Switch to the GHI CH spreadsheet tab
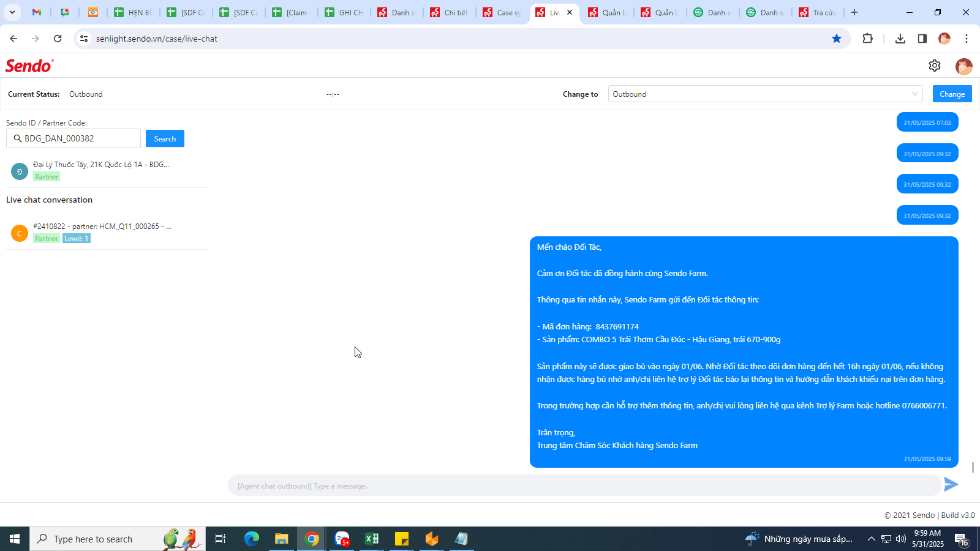 click(x=345, y=12)
